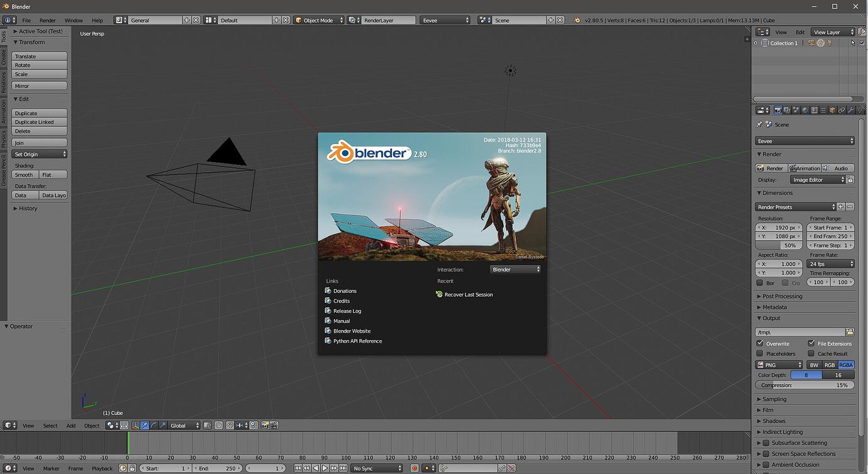Viewport: 868px width, 474px height.
Task: Adjust the Compression 15% slider
Action: pos(805,385)
